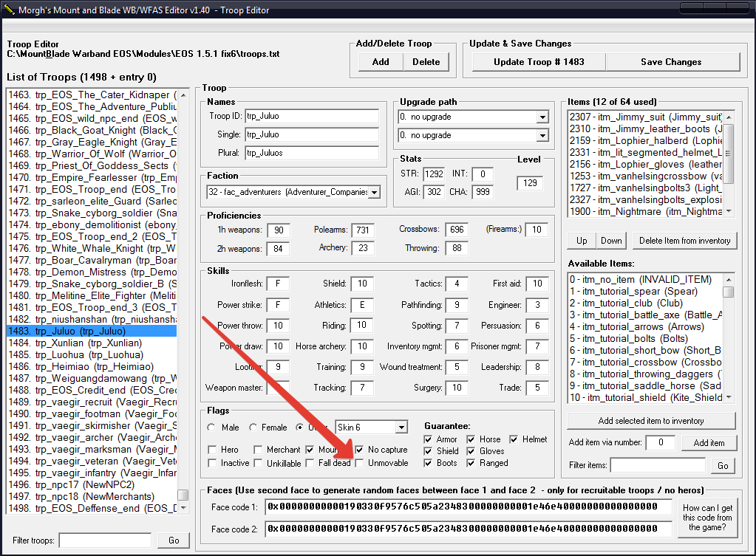This screenshot has width=756, height=556.
Task: Click the Level field showing 129
Action: (530, 183)
